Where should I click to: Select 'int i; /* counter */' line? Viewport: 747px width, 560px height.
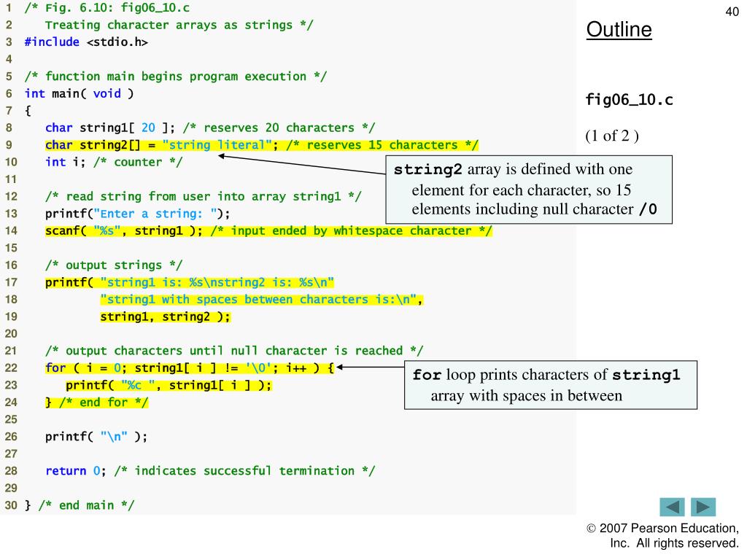[113, 162]
